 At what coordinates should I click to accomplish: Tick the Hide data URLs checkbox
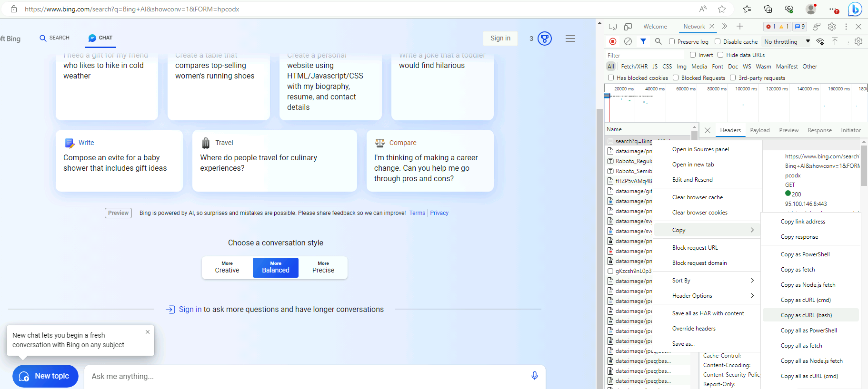coord(720,55)
